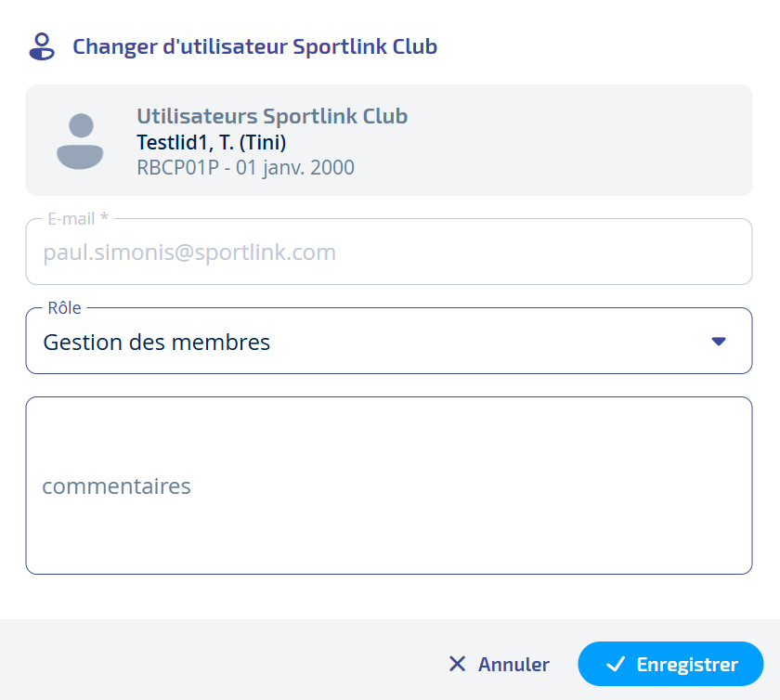The width and height of the screenshot is (780, 700).
Task: Click the checkmark icon on Enregistrer
Action: [615, 664]
